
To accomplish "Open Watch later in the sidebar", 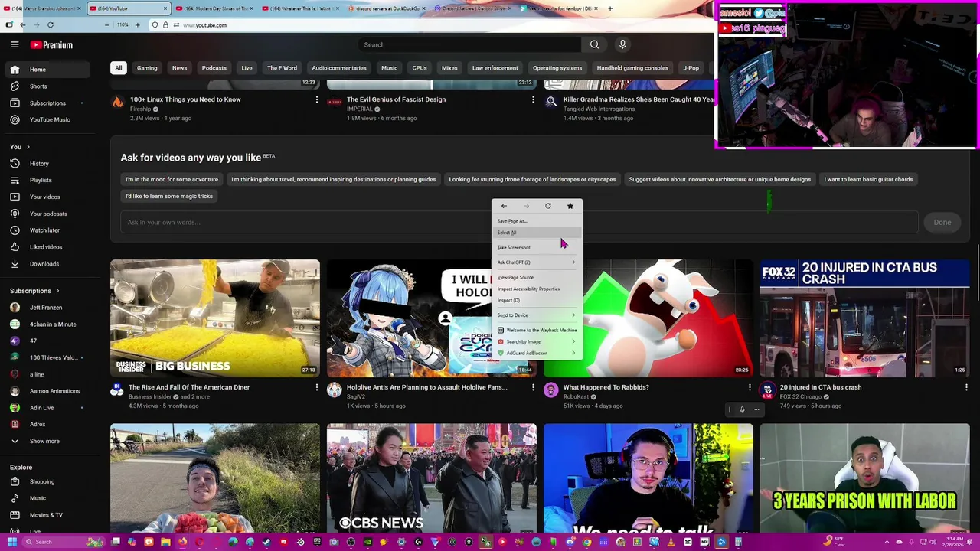I will pyautogui.click(x=46, y=230).
